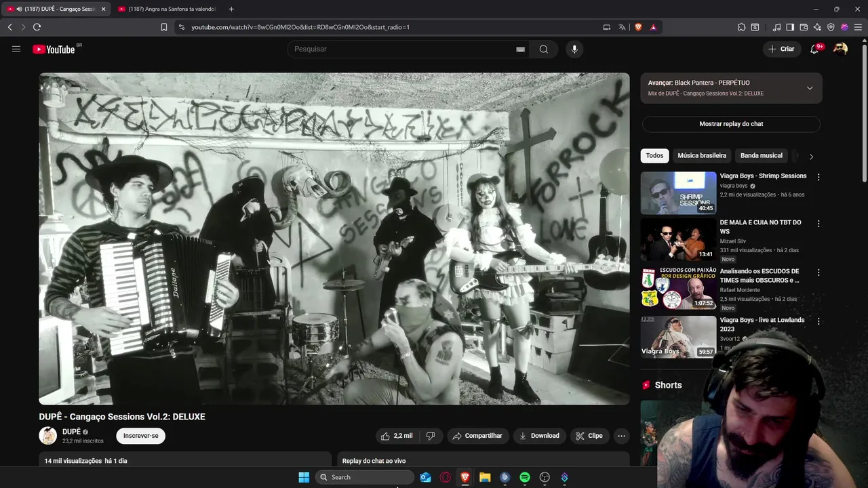868x488 pixels.
Task: Open Opera from the taskbar
Action: pyautogui.click(x=446, y=477)
